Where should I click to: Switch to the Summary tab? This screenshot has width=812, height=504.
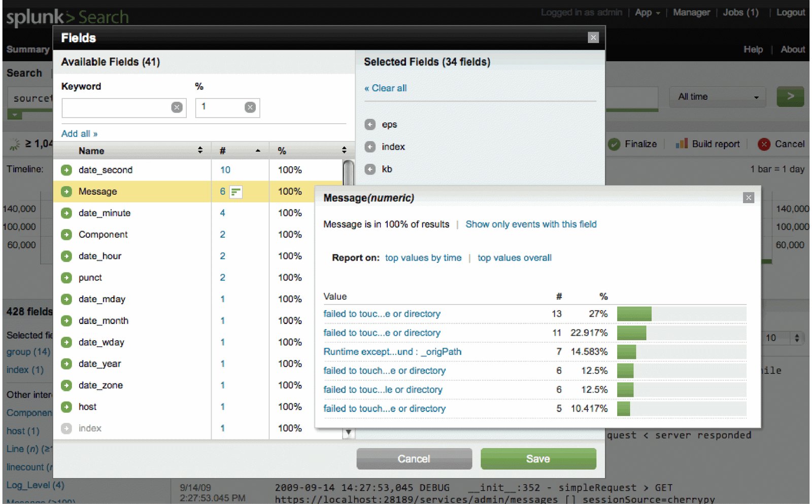coord(27,49)
